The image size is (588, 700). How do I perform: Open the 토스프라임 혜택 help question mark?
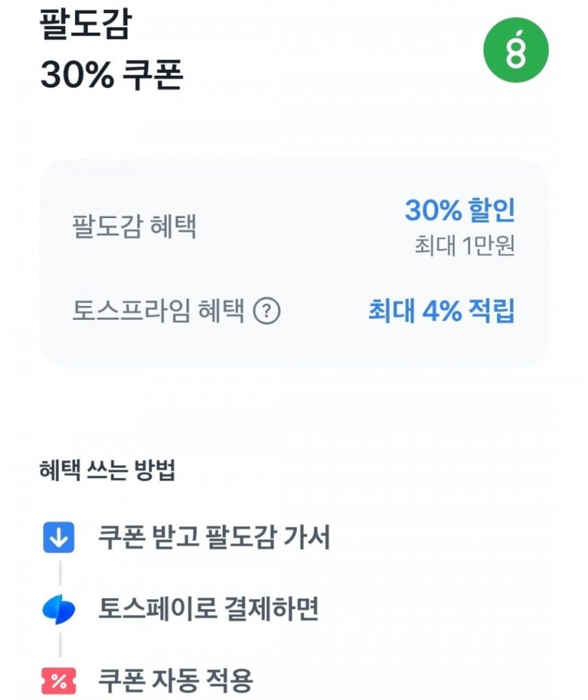[x=267, y=312]
